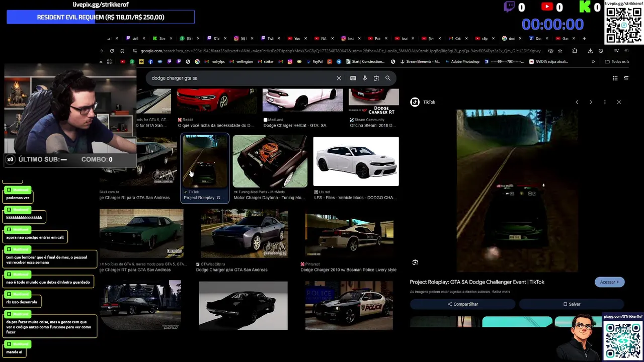
Task: Click the 'manda ai' chat message
Action: pos(14,352)
